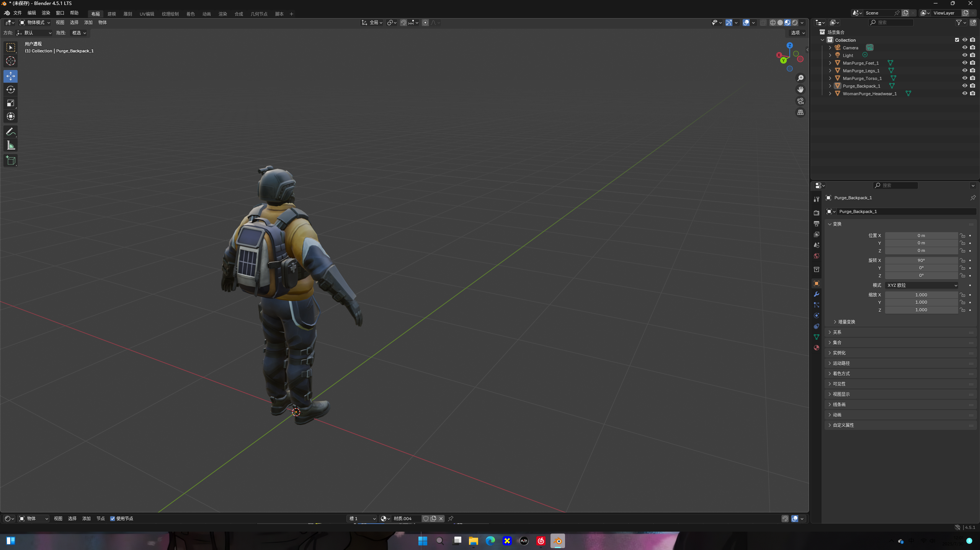980x550 pixels.
Task: Open the 物体模式 mode dropdown
Action: (x=35, y=23)
